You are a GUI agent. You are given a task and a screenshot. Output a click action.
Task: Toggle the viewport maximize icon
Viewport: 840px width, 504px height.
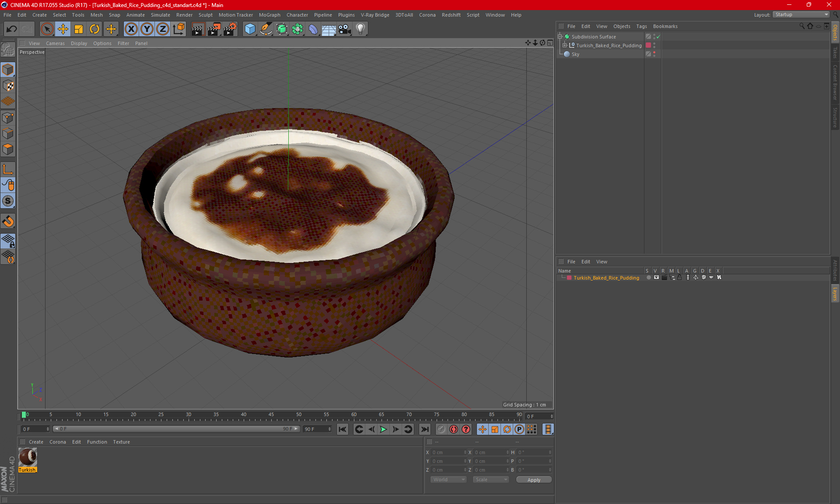(x=550, y=43)
